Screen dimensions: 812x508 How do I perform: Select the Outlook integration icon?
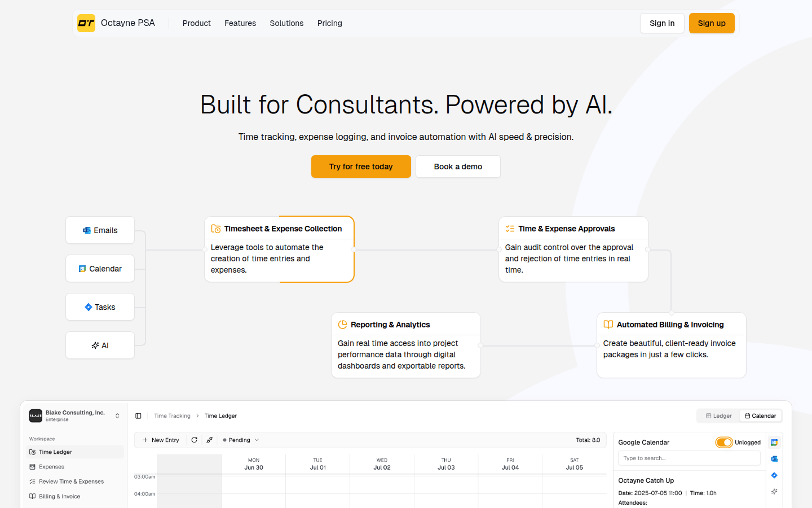pyautogui.click(x=774, y=458)
